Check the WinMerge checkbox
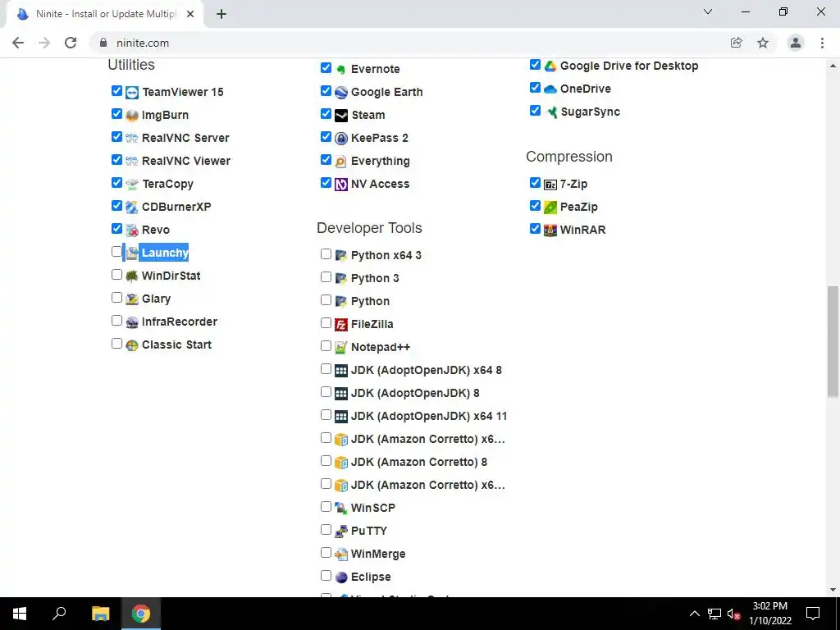 coord(326,553)
